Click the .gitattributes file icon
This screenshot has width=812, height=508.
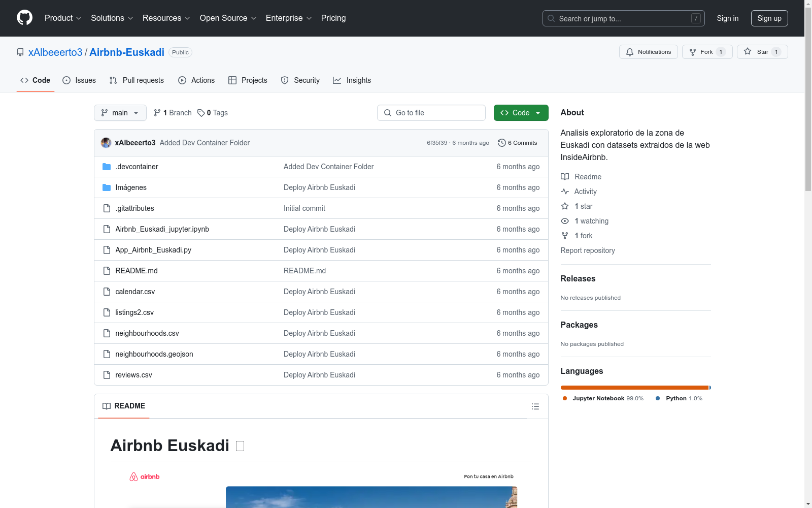pyautogui.click(x=107, y=208)
